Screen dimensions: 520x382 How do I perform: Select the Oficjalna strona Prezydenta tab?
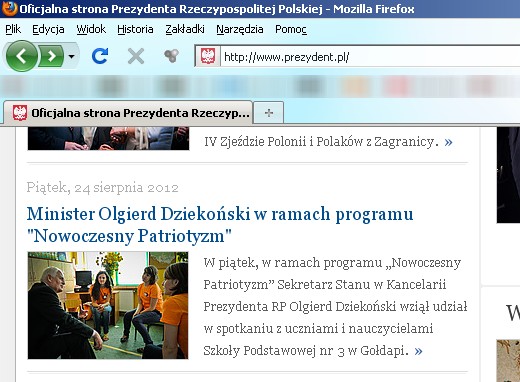tap(128, 113)
